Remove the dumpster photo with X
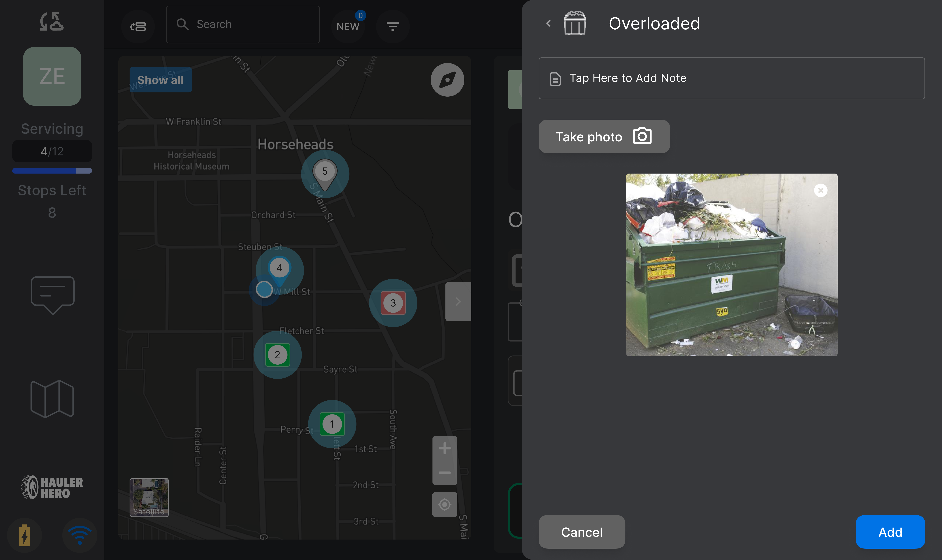Viewport: 942px width, 560px height. coord(820,191)
